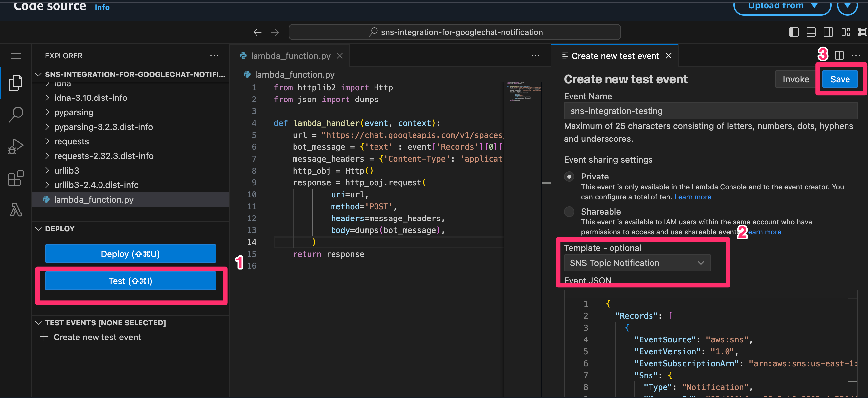868x398 pixels.
Task: Open the Search icon in activity bar
Action: point(16,115)
